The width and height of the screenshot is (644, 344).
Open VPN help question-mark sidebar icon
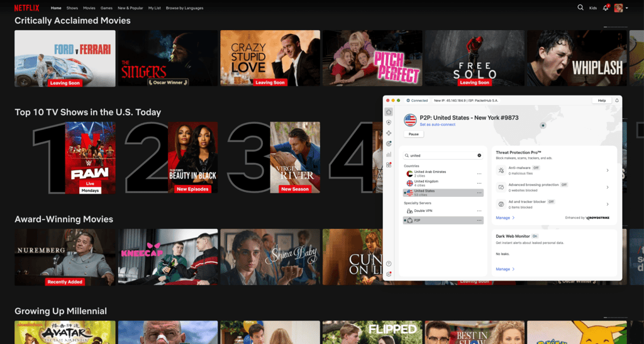point(389,264)
